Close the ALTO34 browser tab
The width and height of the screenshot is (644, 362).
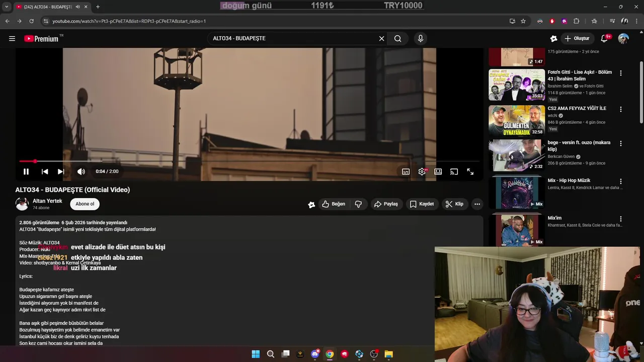coord(86,7)
